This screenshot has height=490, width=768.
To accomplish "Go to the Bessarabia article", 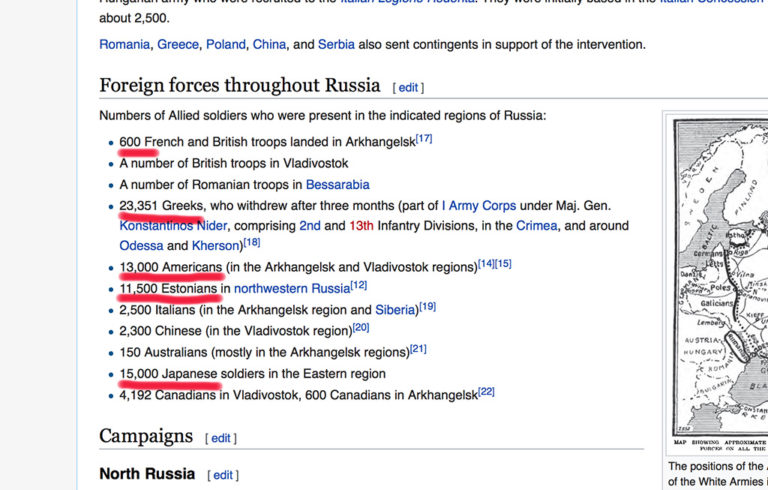I will (x=337, y=184).
